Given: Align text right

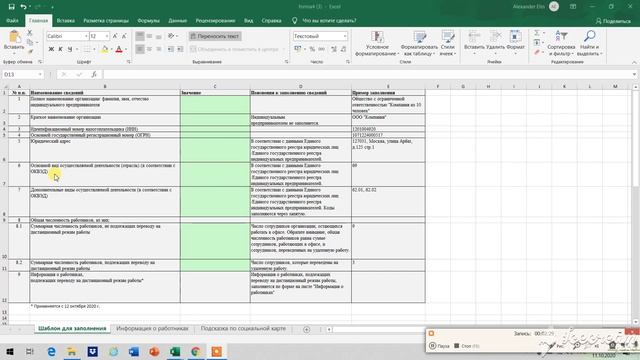Looking at the screenshot, I should (x=159, y=49).
